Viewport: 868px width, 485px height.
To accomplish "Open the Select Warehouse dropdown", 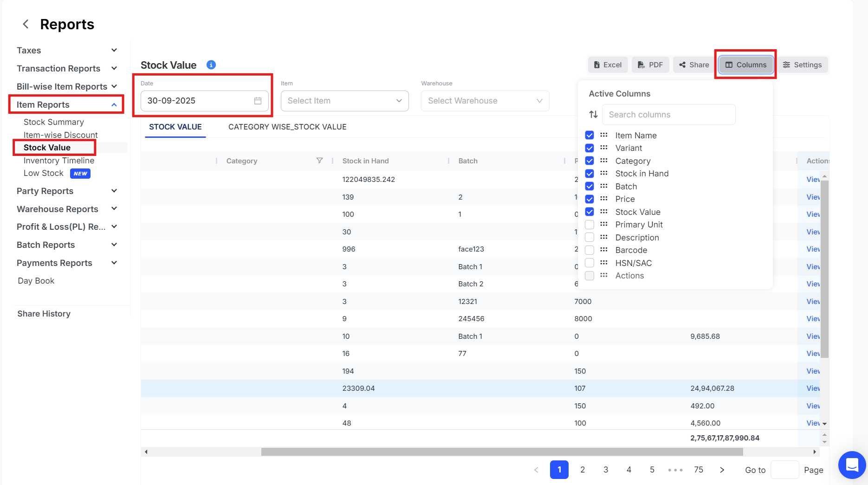I will (x=485, y=101).
